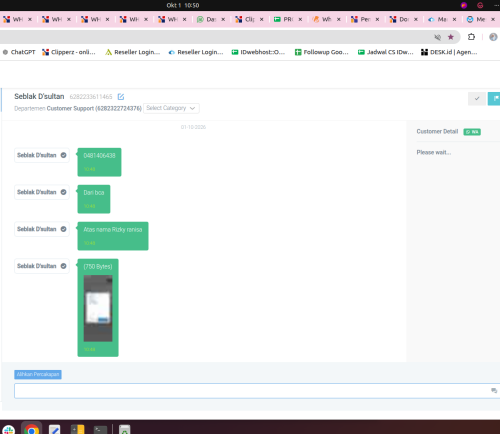
Task: Open the ChatGPT bookmark
Action: point(19,52)
